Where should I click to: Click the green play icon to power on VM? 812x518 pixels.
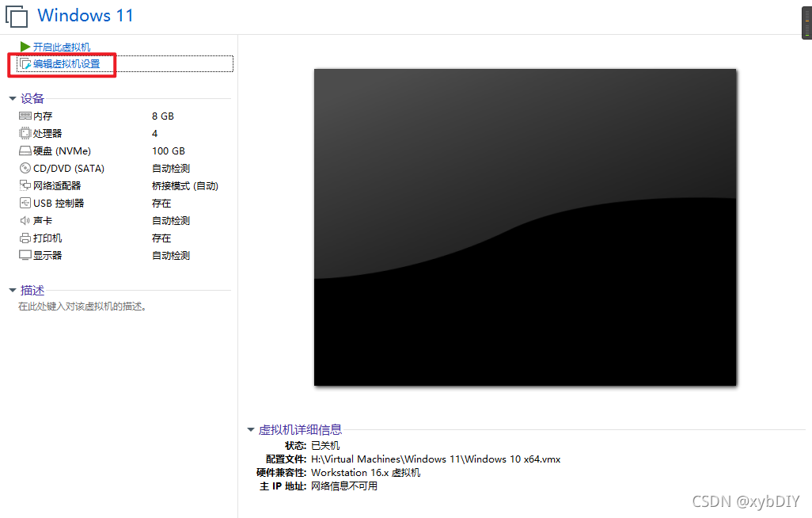[25, 47]
